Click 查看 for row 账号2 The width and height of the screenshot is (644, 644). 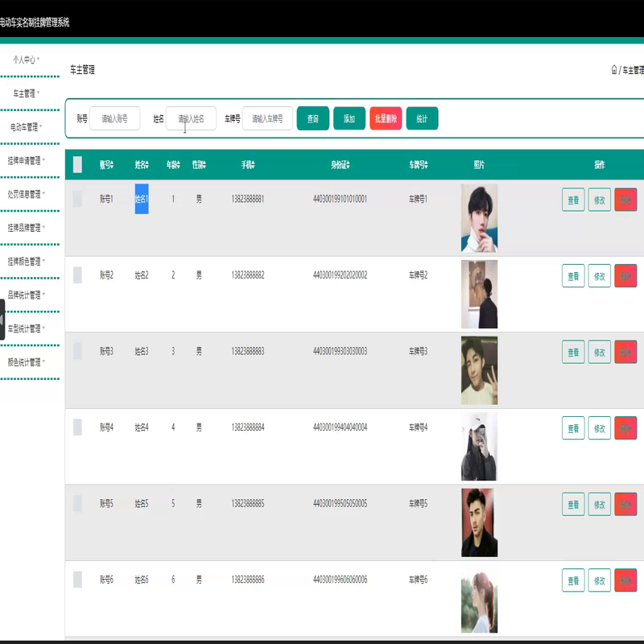coord(573,276)
